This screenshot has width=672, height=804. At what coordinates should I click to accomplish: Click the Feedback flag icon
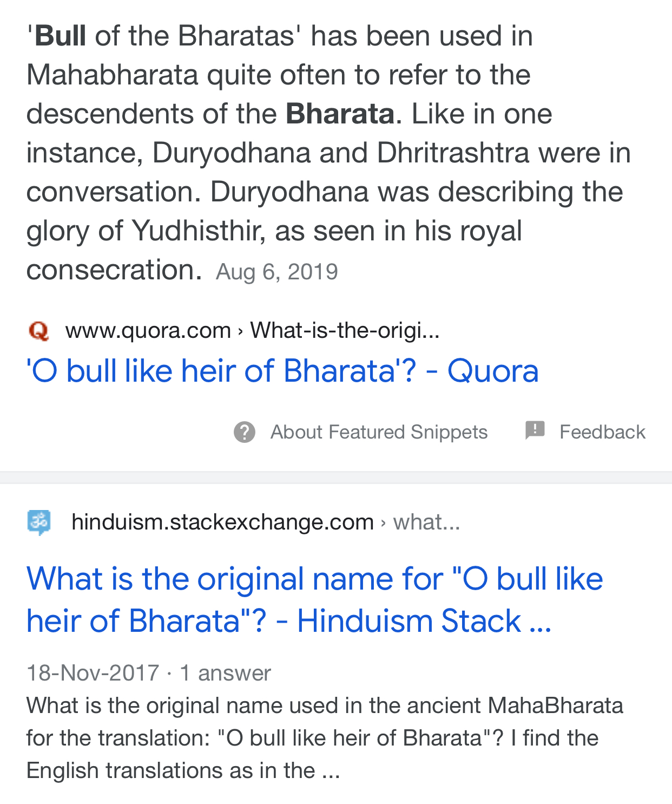(535, 431)
